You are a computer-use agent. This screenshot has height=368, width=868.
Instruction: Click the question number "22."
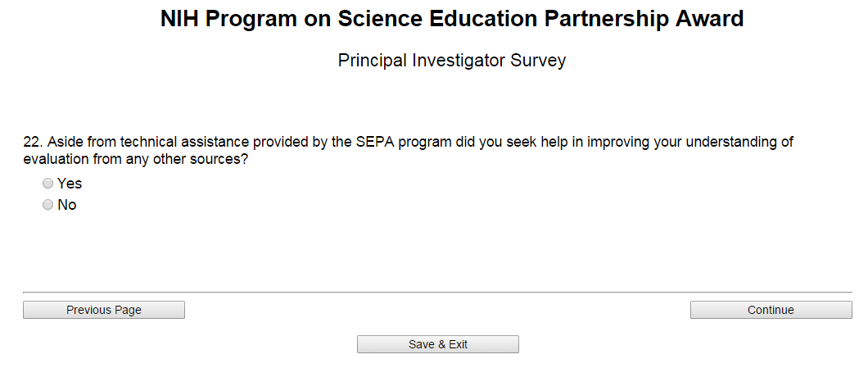33,142
